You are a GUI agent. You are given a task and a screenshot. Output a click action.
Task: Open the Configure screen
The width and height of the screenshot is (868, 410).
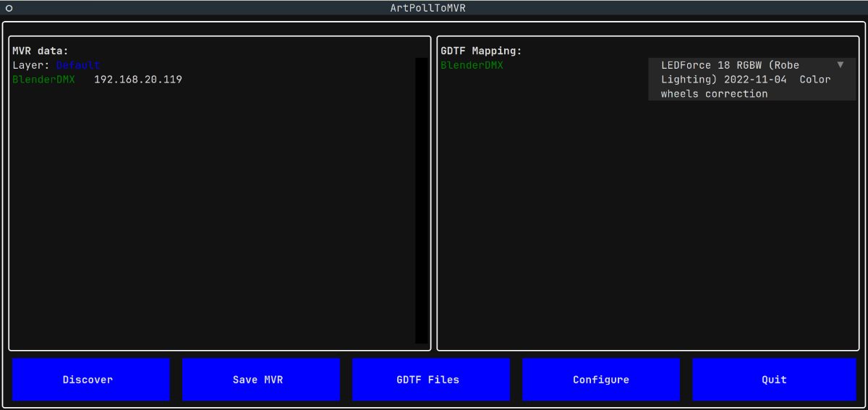[600, 380]
